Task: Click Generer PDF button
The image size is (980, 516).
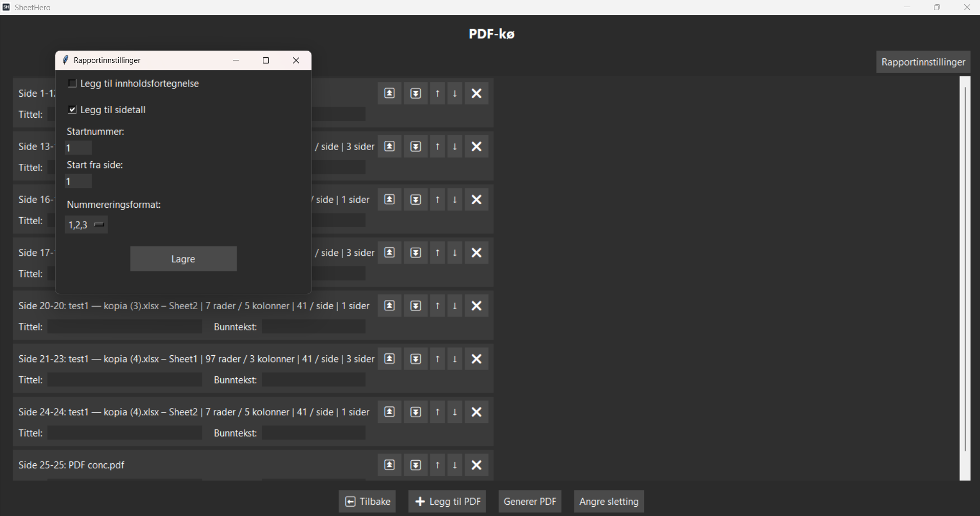Action: 530,502
